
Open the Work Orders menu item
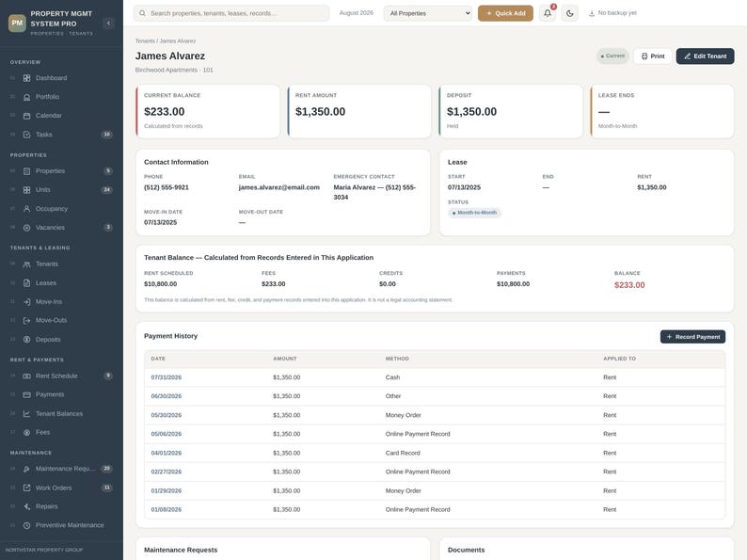tap(61, 488)
